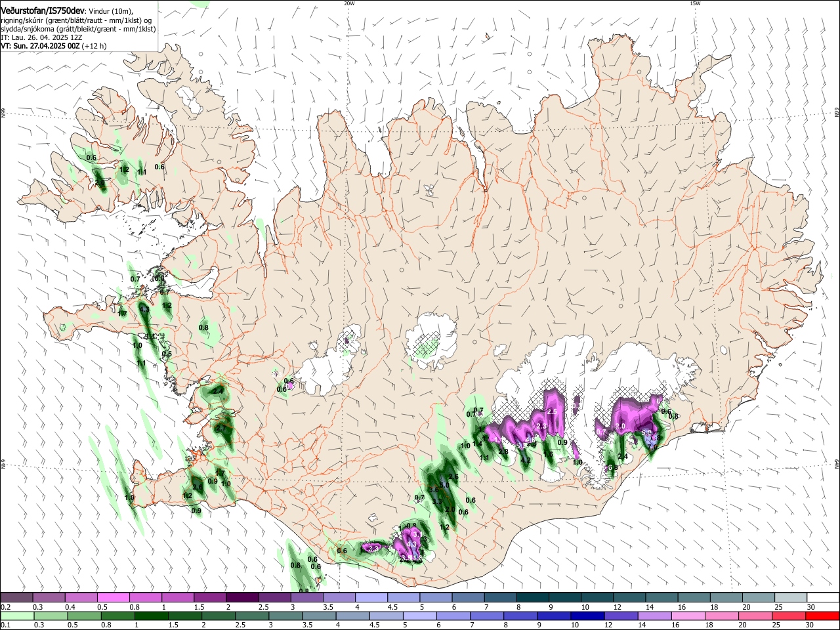Image resolution: width=840 pixels, height=630 pixels.
Task: Click bright red swatch labelled 30 in lower legend
Action: click(x=823, y=616)
